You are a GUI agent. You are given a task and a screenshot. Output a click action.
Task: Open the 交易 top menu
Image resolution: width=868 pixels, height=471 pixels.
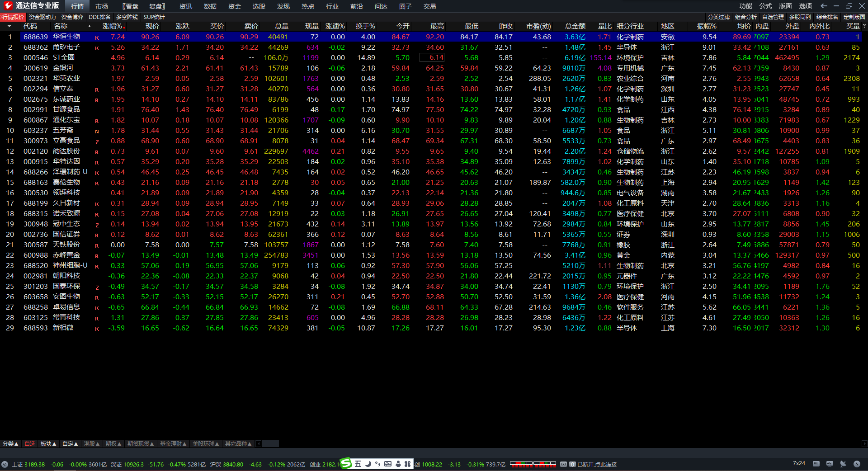[430, 6]
